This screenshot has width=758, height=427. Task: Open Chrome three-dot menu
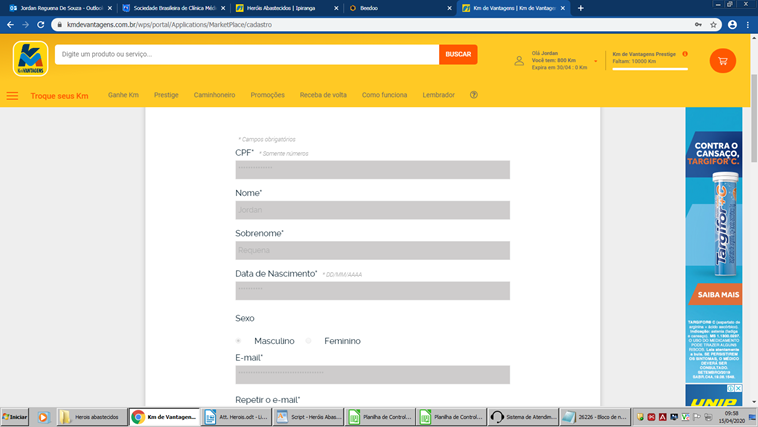[x=748, y=25]
